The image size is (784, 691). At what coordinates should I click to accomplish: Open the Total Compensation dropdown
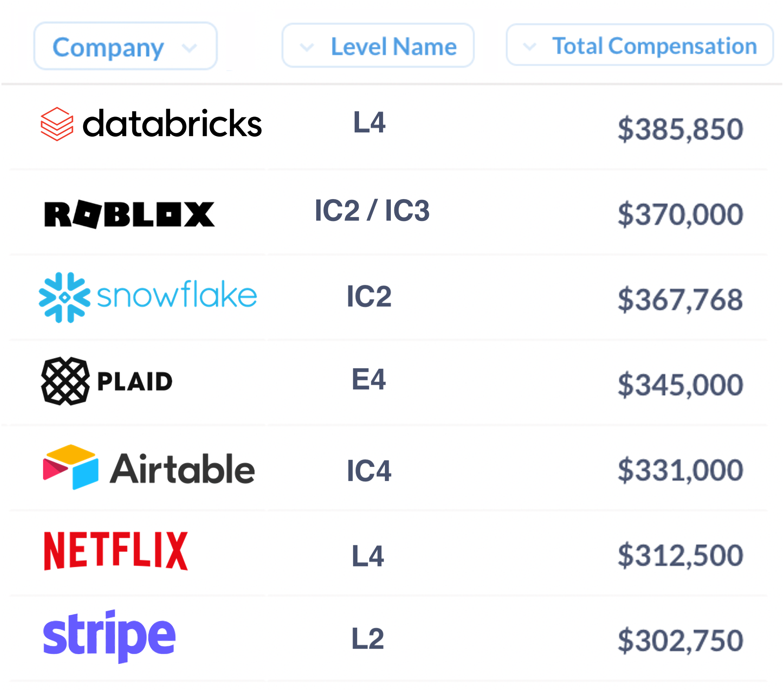640,45
